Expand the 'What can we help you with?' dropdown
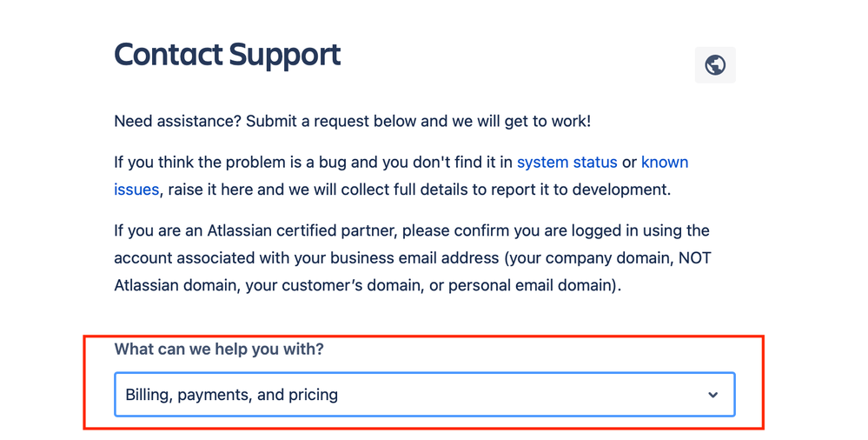Image resolution: width=868 pixels, height=440 pixels. [425, 395]
